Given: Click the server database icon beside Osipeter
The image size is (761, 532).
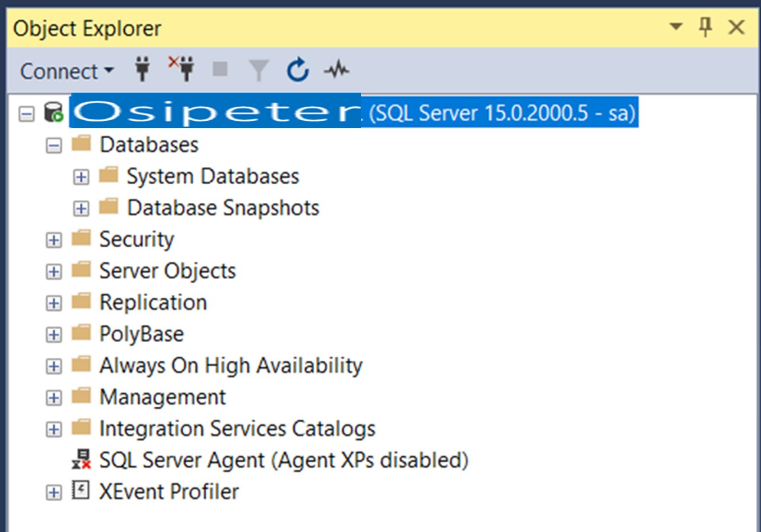Looking at the screenshot, I should pyautogui.click(x=54, y=112).
